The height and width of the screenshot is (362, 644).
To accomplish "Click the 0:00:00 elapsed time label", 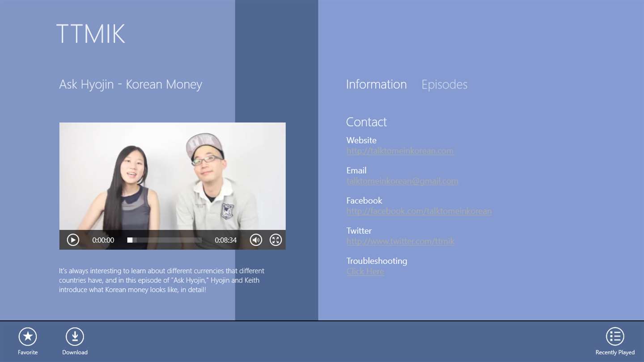I will coord(103,240).
